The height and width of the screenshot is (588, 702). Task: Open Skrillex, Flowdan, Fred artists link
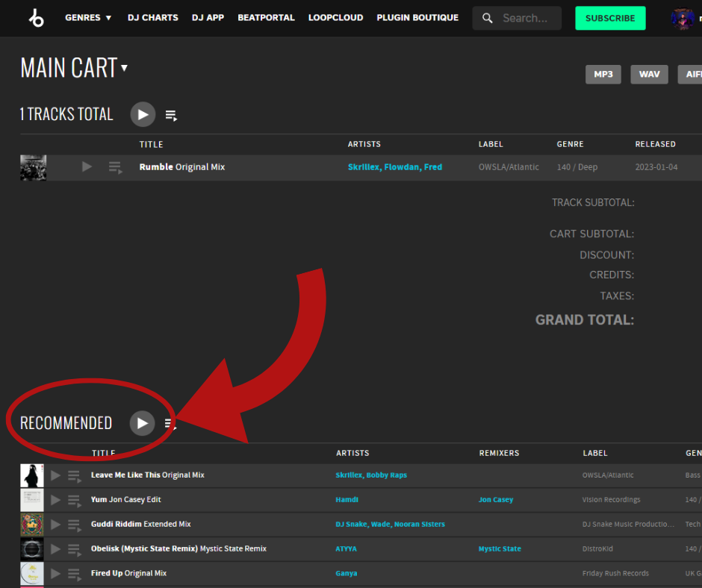(395, 167)
